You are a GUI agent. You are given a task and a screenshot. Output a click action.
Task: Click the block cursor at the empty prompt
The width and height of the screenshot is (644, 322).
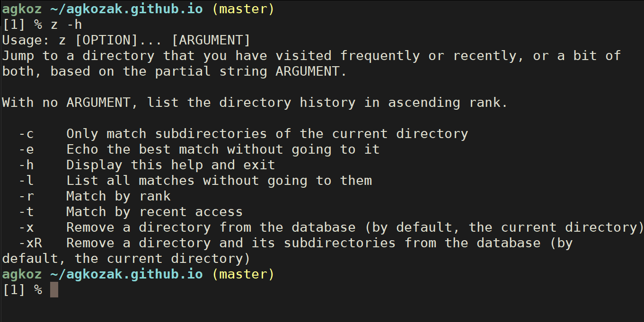[54, 290]
